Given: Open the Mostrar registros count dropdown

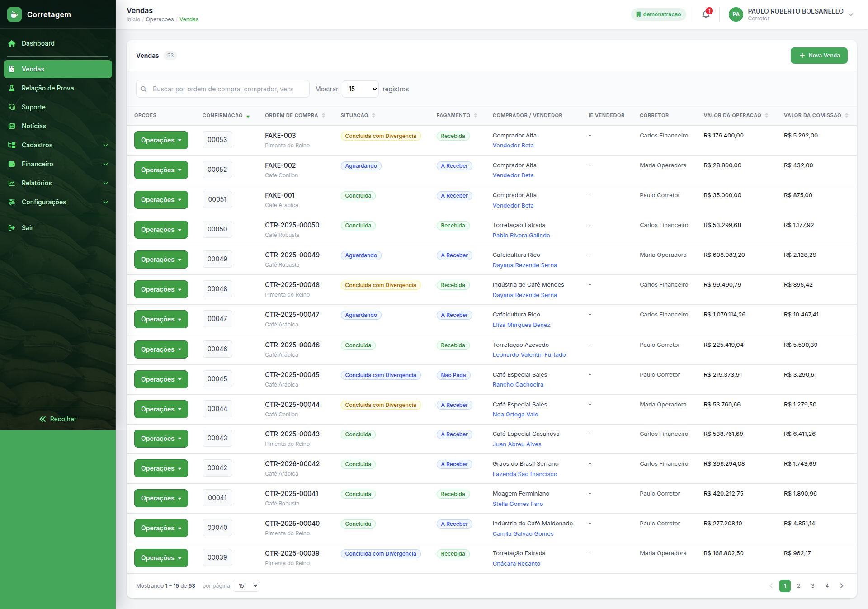Looking at the screenshot, I should tap(360, 89).
